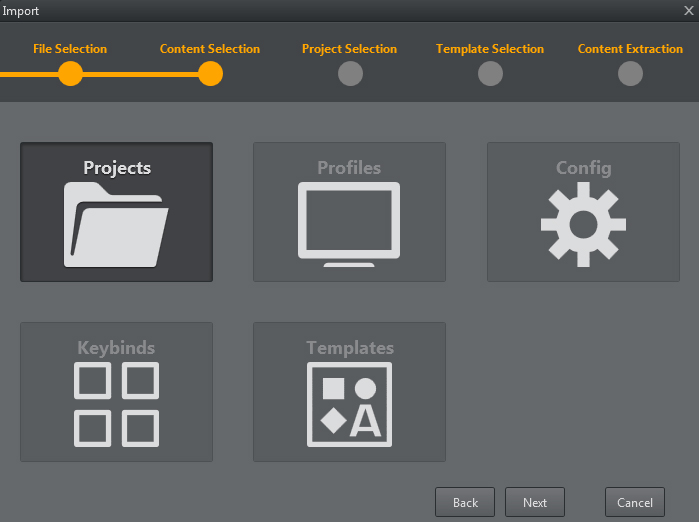
Task: Toggle the Keybinds tile text label
Action: tap(116, 348)
